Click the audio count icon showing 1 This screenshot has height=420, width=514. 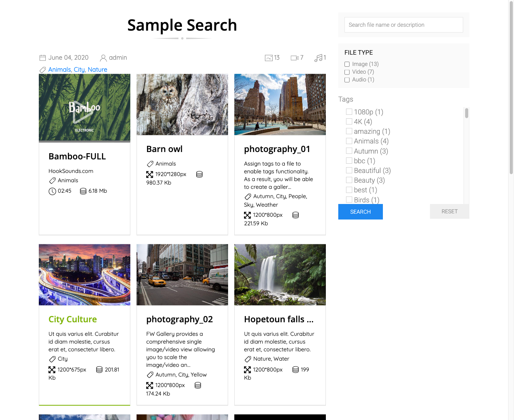point(319,57)
